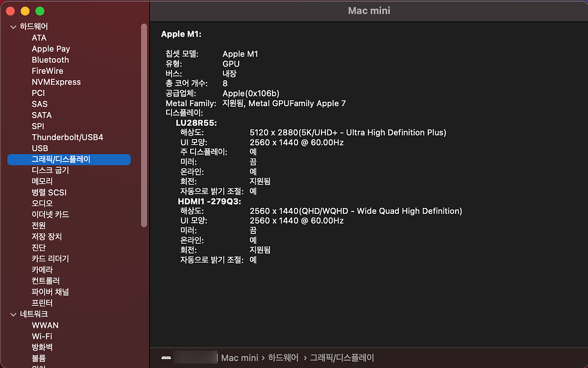Click the 주 디스플레이 label

(204, 152)
